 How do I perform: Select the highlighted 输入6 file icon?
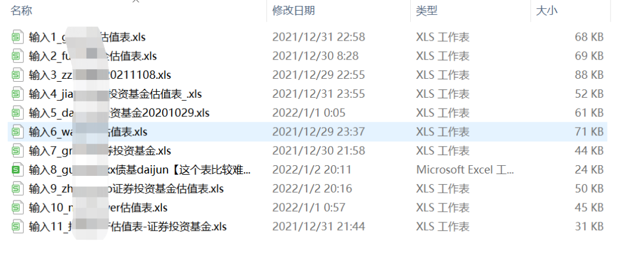[18, 132]
